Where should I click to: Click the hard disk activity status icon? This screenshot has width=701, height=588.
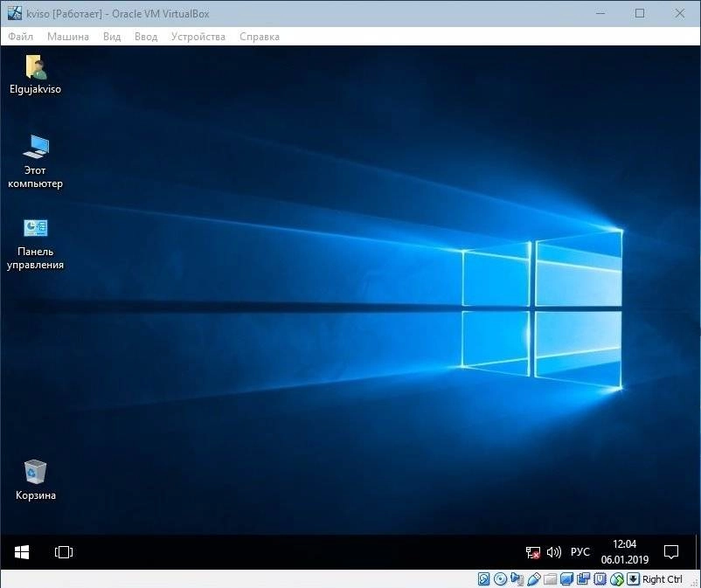483,579
